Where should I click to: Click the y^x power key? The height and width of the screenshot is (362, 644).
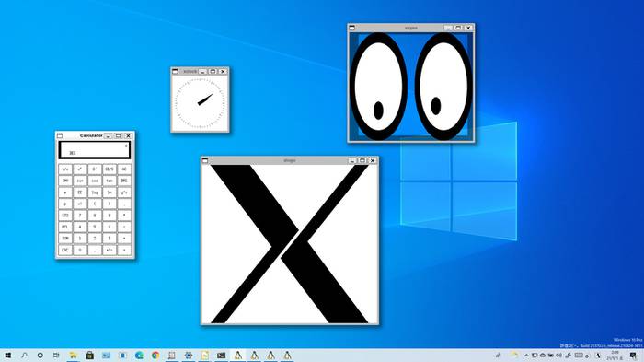[124, 193]
